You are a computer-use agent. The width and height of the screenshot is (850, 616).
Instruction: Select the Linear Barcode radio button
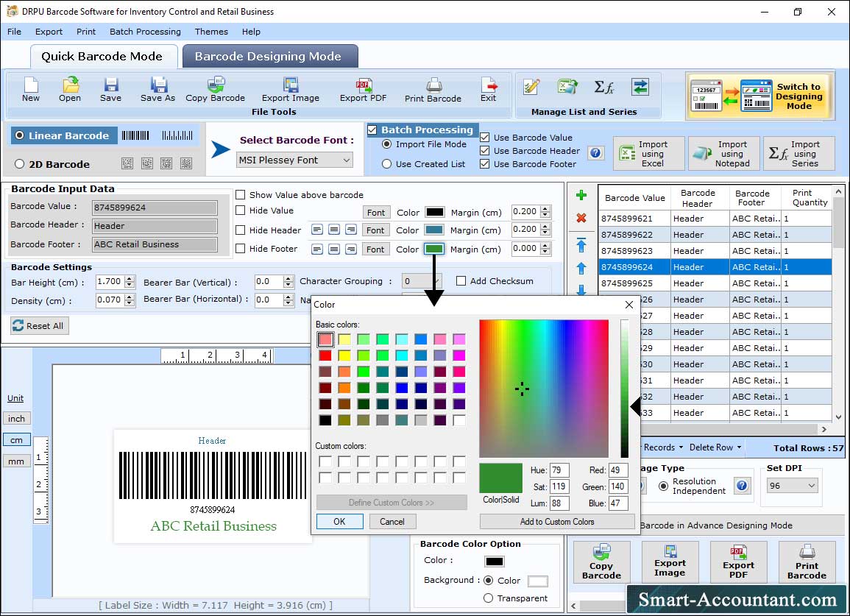(x=20, y=135)
